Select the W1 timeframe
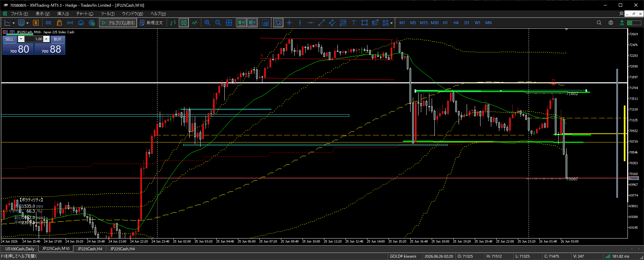 click(477, 23)
